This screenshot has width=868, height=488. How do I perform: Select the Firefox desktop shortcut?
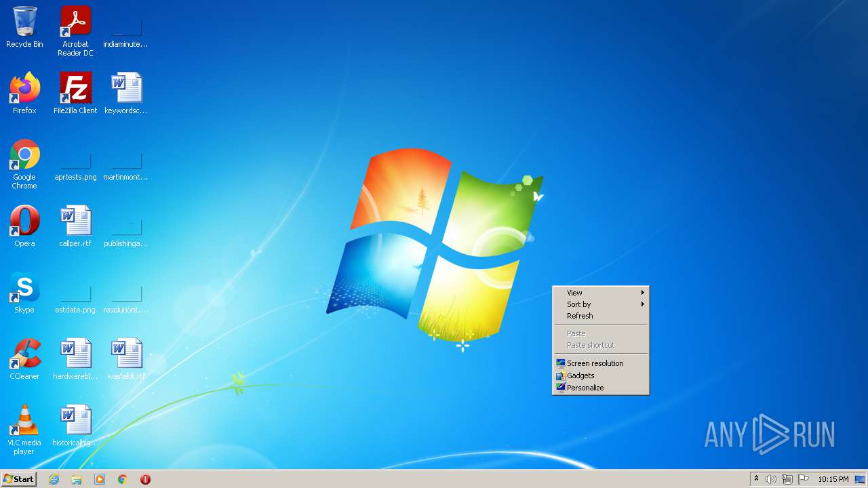[x=24, y=94]
